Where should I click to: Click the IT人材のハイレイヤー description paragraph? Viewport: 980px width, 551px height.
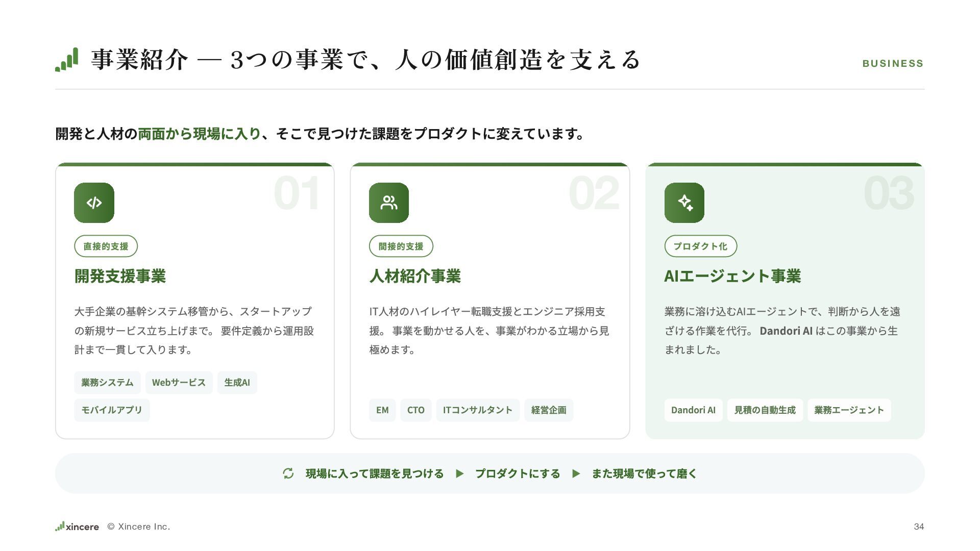coord(489,331)
